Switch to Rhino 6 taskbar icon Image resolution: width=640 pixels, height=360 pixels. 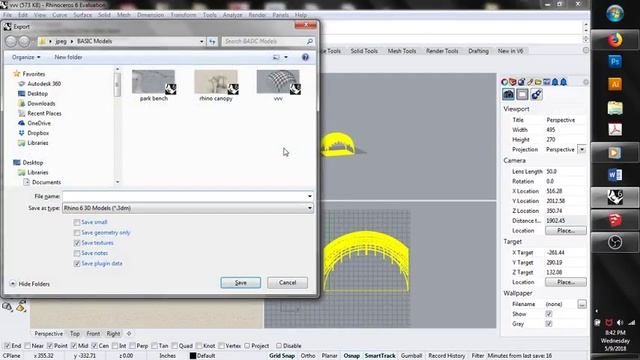[615, 198]
